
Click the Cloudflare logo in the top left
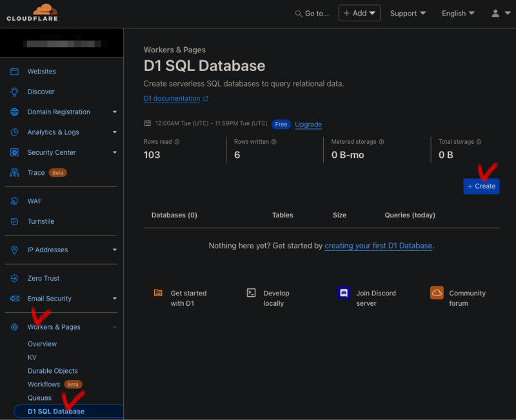point(31,12)
